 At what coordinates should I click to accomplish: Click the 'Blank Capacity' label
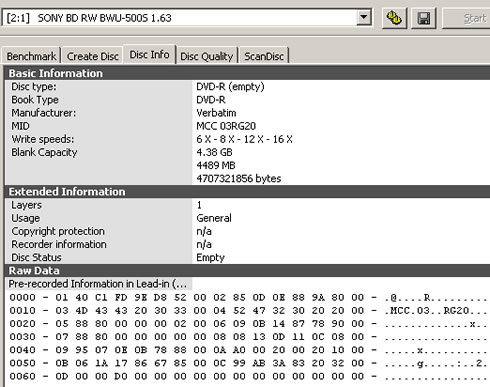[44, 152]
